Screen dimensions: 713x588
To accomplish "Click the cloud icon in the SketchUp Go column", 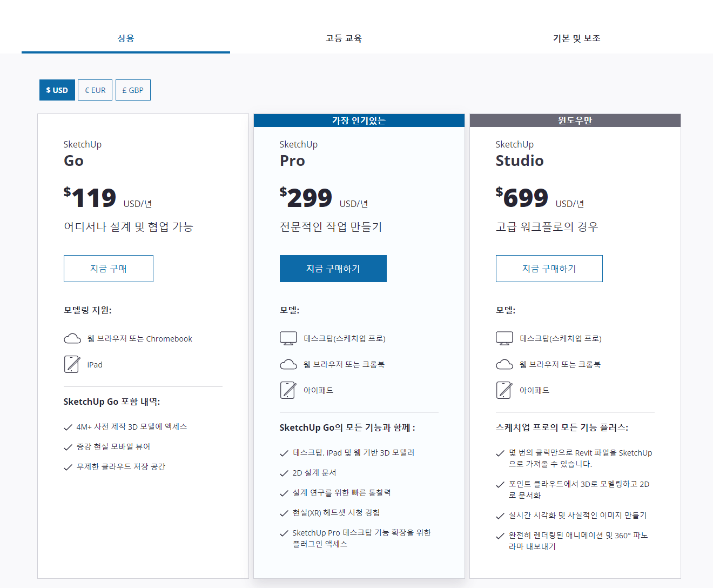I will click(x=72, y=338).
